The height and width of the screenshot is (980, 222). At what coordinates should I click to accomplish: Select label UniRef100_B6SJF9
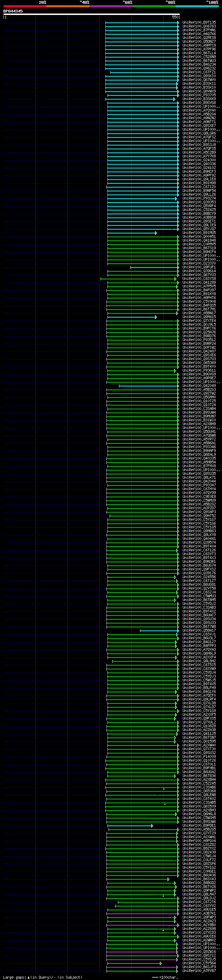[x=199, y=967]
